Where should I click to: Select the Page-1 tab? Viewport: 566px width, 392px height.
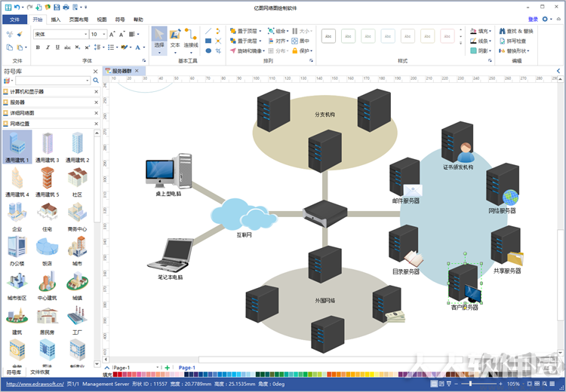187,367
